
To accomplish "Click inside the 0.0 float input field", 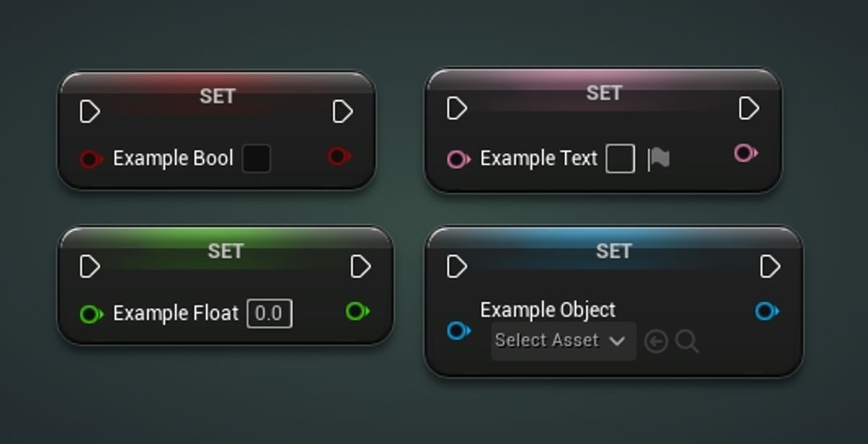I will (x=268, y=313).
